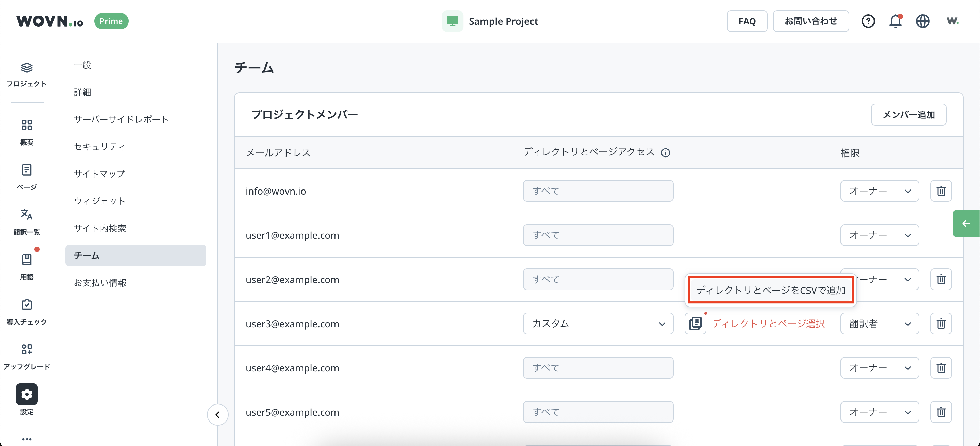Expand the カスタム access dropdown for user3
Viewport: 980px width, 446px height.
click(598, 324)
